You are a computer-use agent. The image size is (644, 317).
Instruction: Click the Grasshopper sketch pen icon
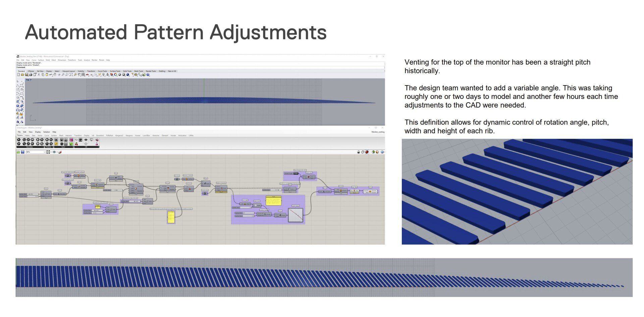coord(60,152)
